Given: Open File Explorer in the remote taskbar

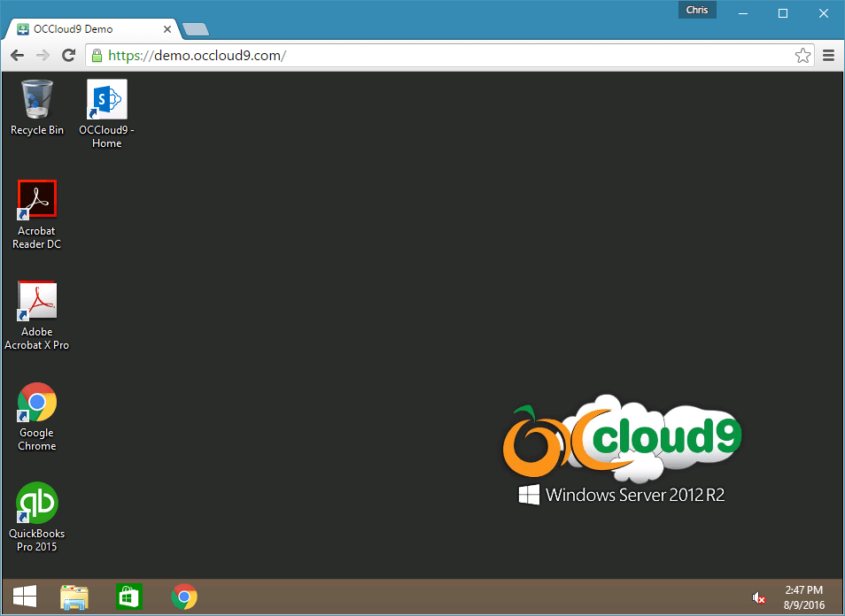Looking at the screenshot, I should click(x=74, y=597).
